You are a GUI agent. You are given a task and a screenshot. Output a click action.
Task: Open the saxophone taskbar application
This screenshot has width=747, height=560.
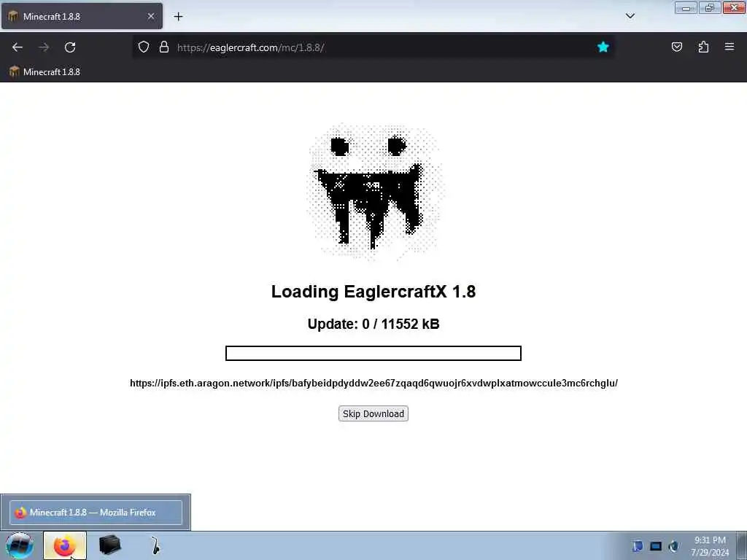click(155, 545)
